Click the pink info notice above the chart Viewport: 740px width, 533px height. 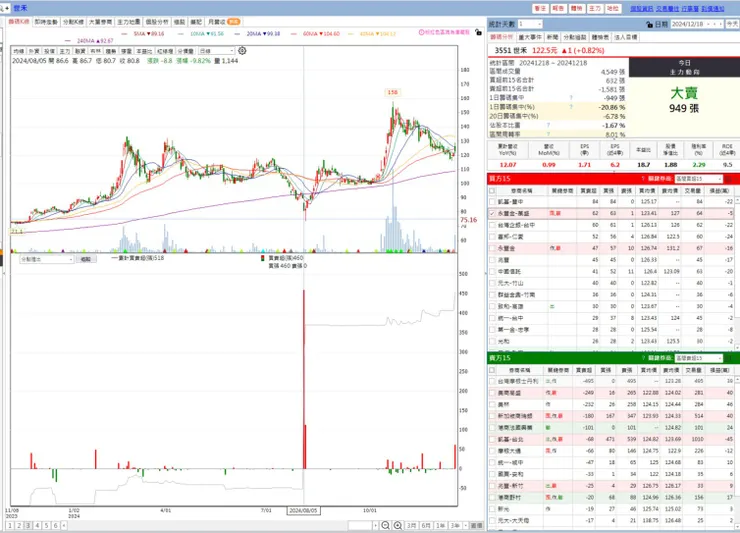click(x=444, y=32)
